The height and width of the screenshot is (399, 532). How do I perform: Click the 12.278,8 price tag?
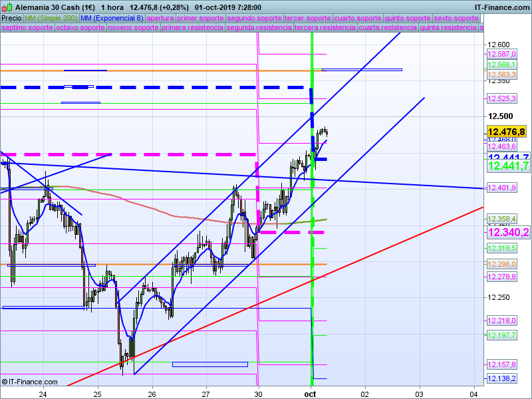(x=502, y=277)
